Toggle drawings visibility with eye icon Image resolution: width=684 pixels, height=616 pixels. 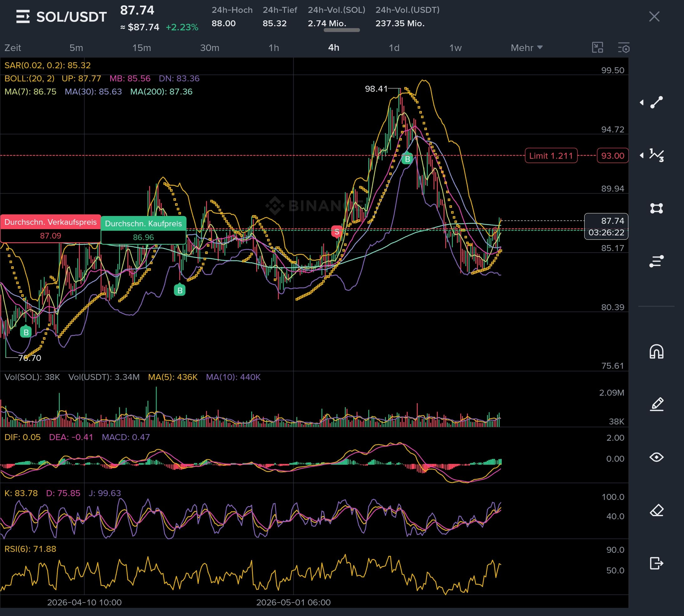pos(656,457)
